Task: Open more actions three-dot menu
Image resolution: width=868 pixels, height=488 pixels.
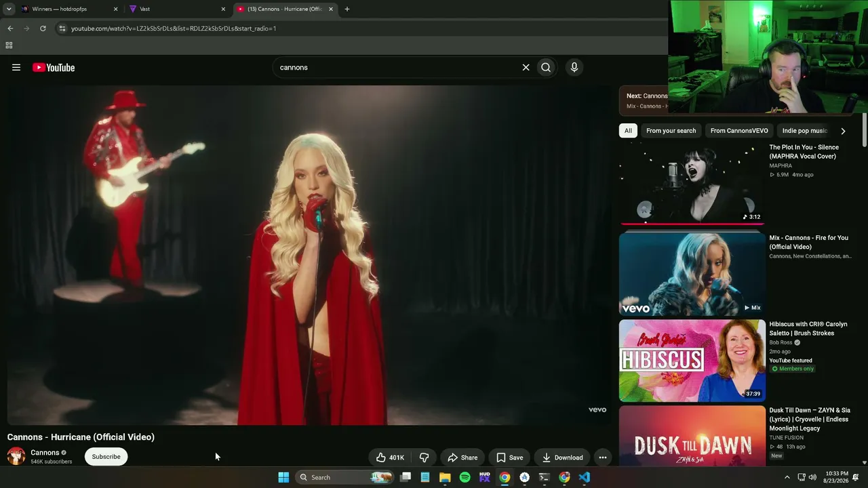Action: (x=603, y=457)
